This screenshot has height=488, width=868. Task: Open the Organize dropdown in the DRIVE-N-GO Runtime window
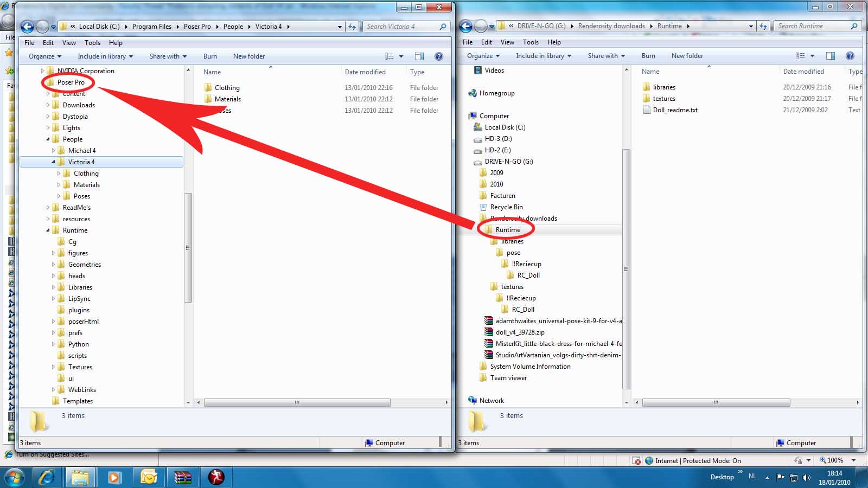[x=483, y=56]
